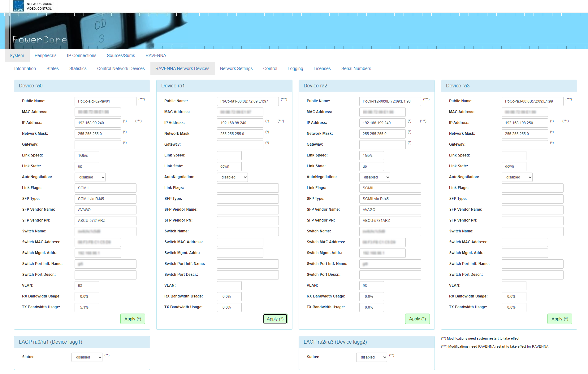The width and height of the screenshot is (588, 374).
Task: Expand LACP ra2/ra3 Status dropdown
Action: 372,357
